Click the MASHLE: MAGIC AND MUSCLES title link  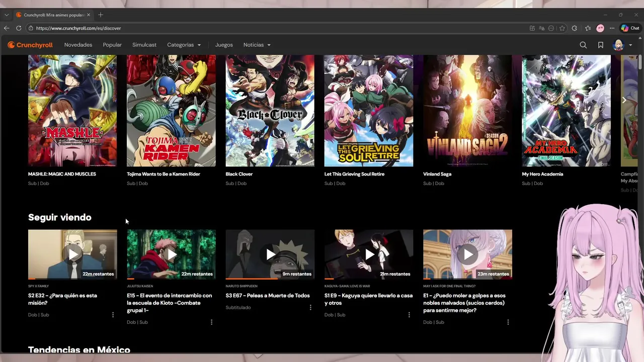62,174
